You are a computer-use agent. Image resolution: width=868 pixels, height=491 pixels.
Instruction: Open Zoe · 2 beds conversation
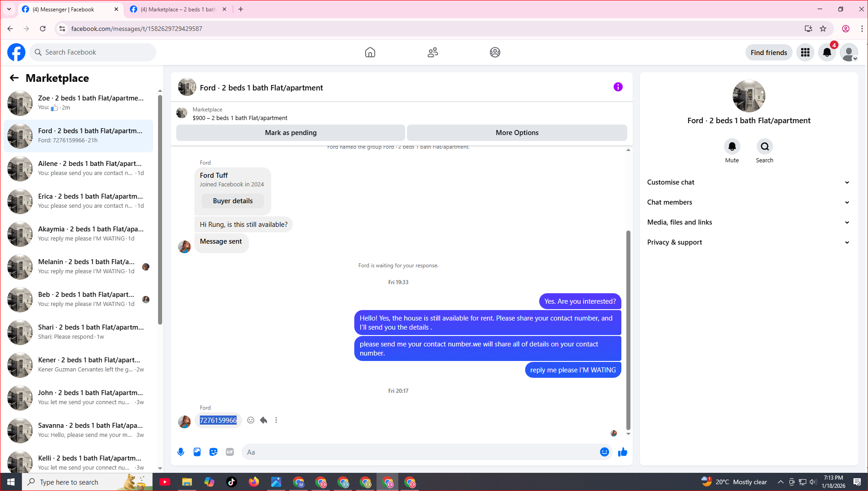(x=79, y=103)
